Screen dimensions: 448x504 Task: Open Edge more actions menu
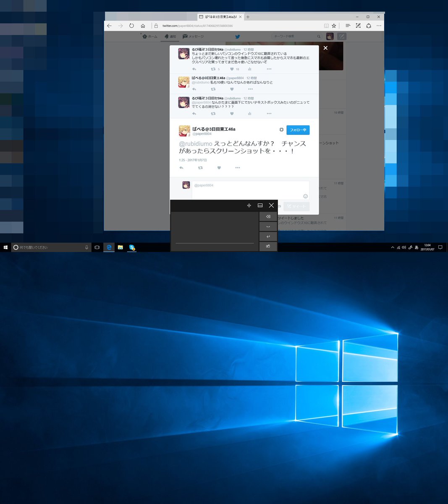click(x=379, y=26)
